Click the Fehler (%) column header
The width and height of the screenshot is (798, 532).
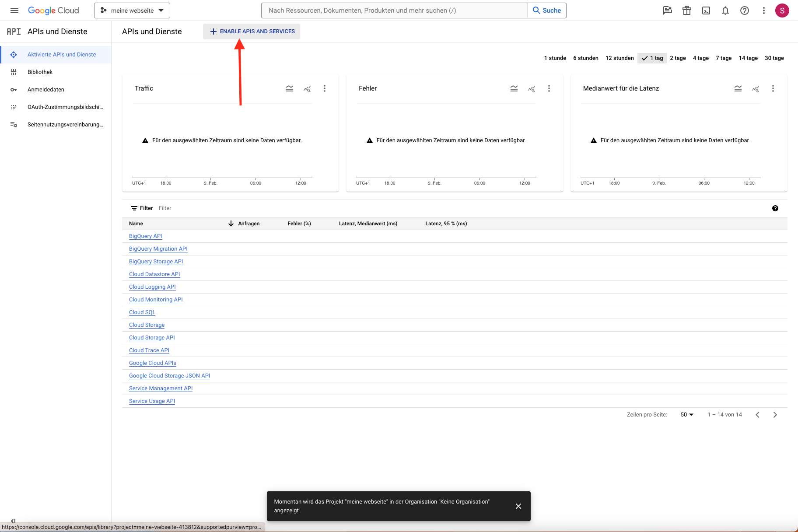(x=299, y=224)
